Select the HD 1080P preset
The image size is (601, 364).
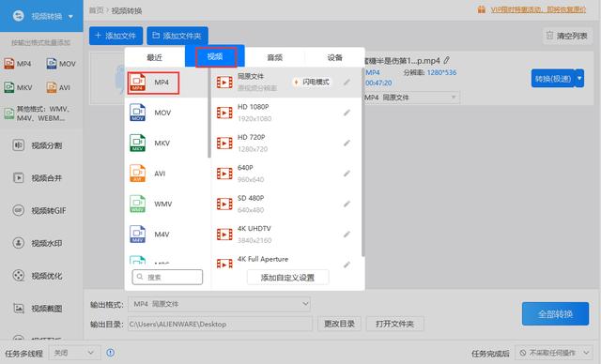(286, 113)
